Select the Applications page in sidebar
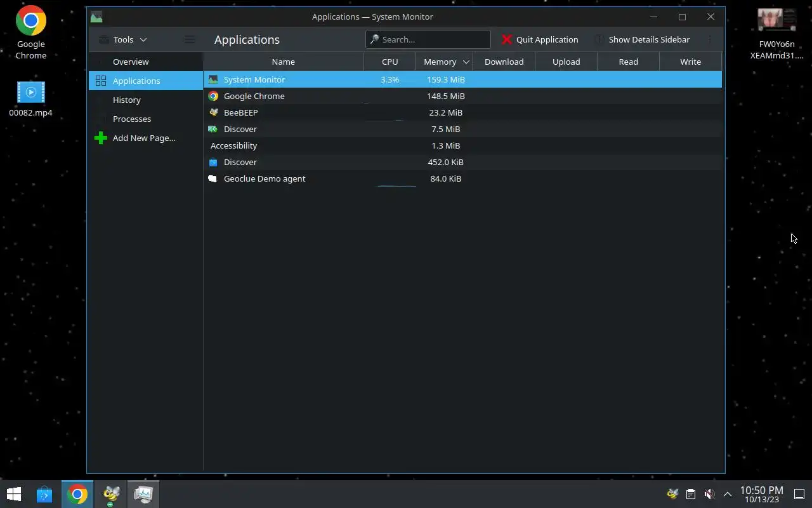 point(145,81)
